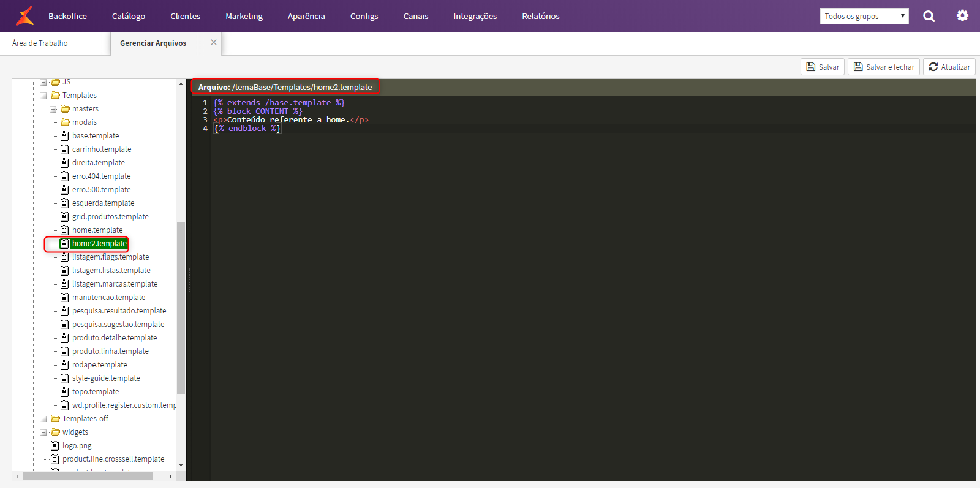Click the file icon of erro.500.template
Viewport: 980px width, 488px height.
(65, 190)
